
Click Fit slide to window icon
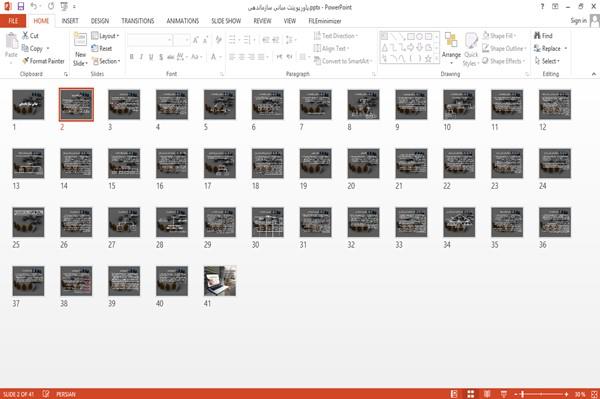[x=594, y=394]
